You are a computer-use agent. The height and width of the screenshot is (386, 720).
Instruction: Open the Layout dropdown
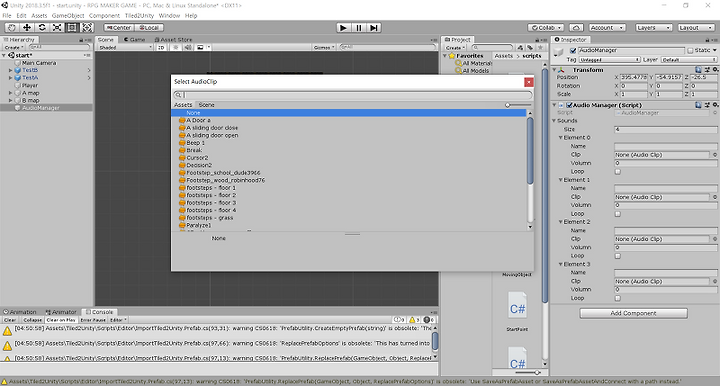696,28
